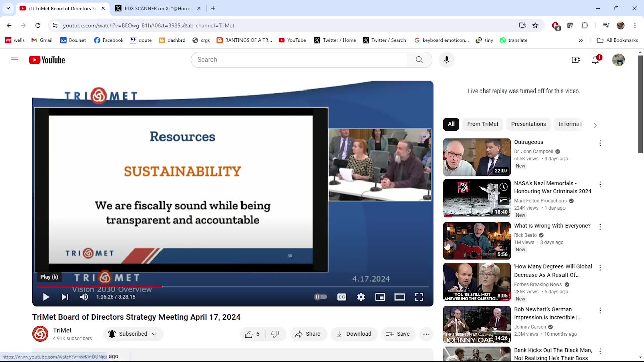The height and width of the screenshot is (362, 644).
Task: Open the Facebook bookmark
Action: pyautogui.click(x=108, y=40)
